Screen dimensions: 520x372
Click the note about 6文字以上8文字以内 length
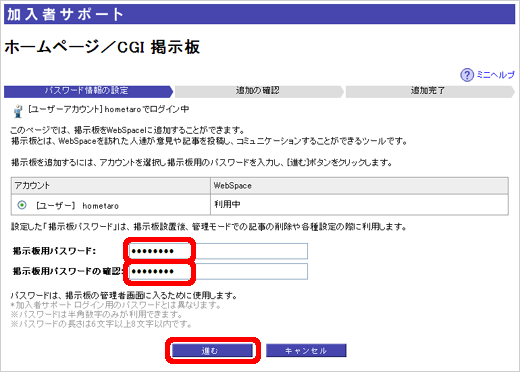pyautogui.click(x=101, y=324)
